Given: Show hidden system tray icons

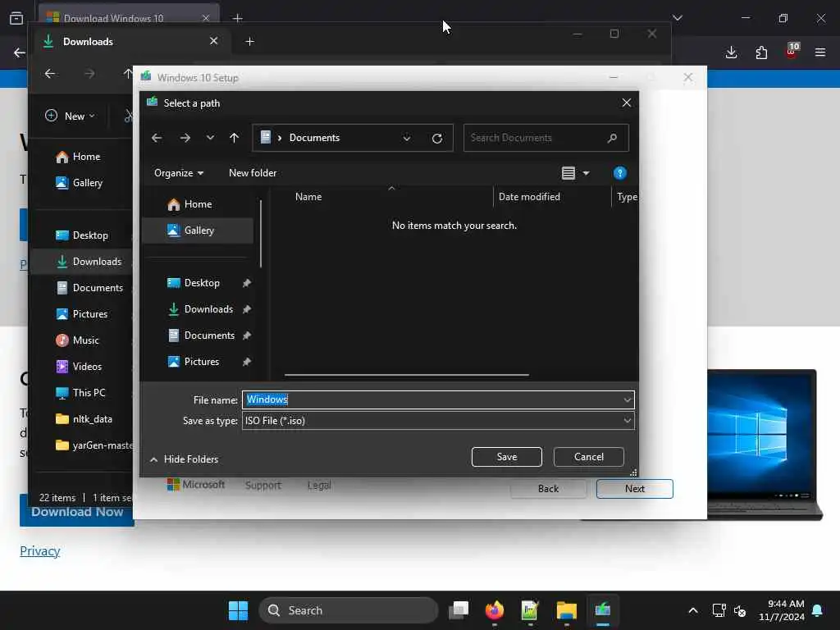Looking at the screenshot, I should pos(692,610).
